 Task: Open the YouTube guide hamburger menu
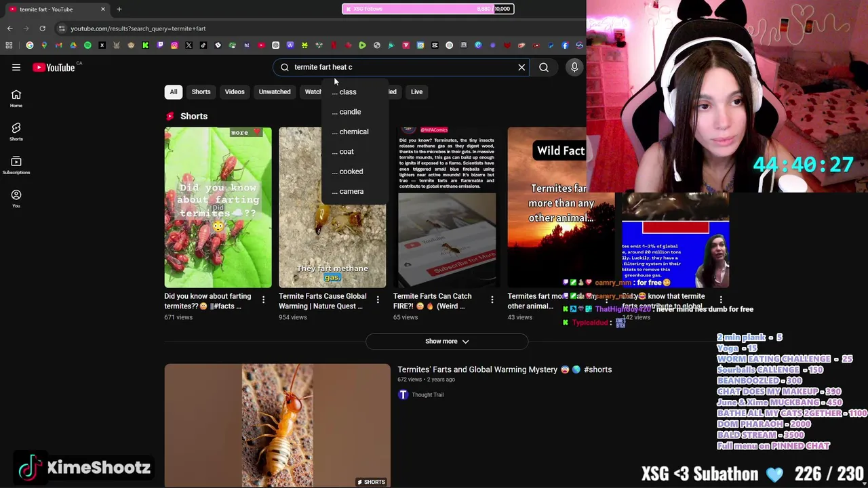[16, 67]
